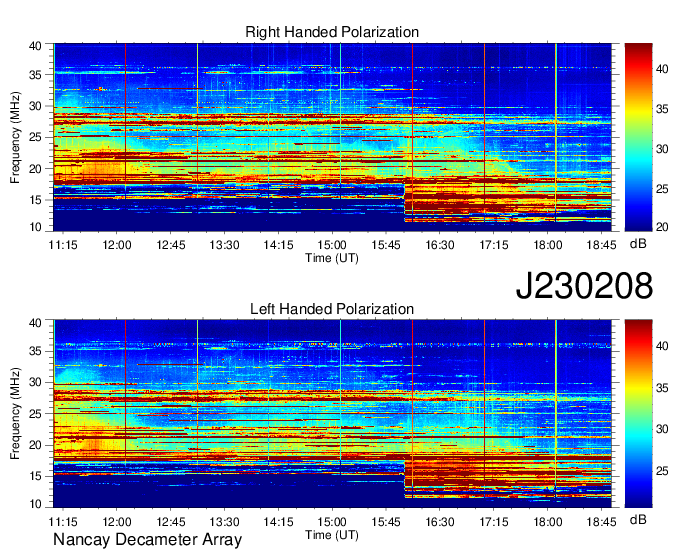Click the 12:00 time tick on the Right Handed plot
The width and height of the screenshot is (680, 552).
tap(117, 245)
